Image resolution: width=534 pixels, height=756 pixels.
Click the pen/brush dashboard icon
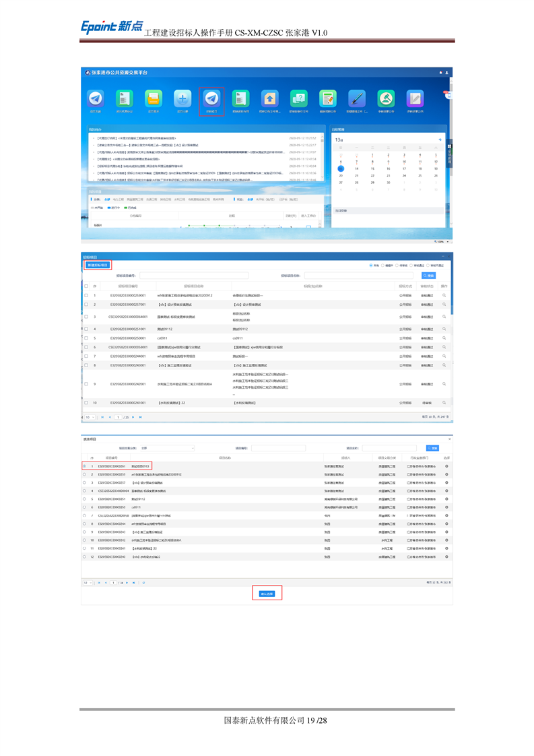tap(357, 98)
